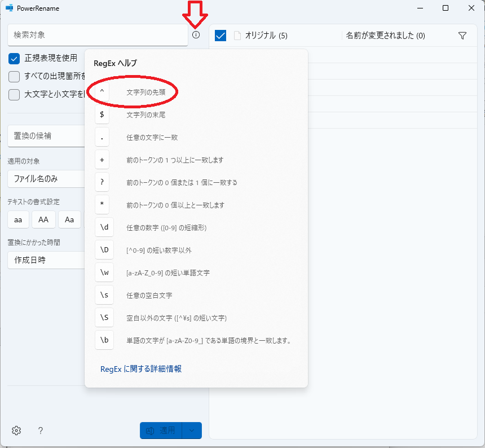Screen dimensions: 485x448
Task: Open settings with the gear icon
Action: pos(16,431)
